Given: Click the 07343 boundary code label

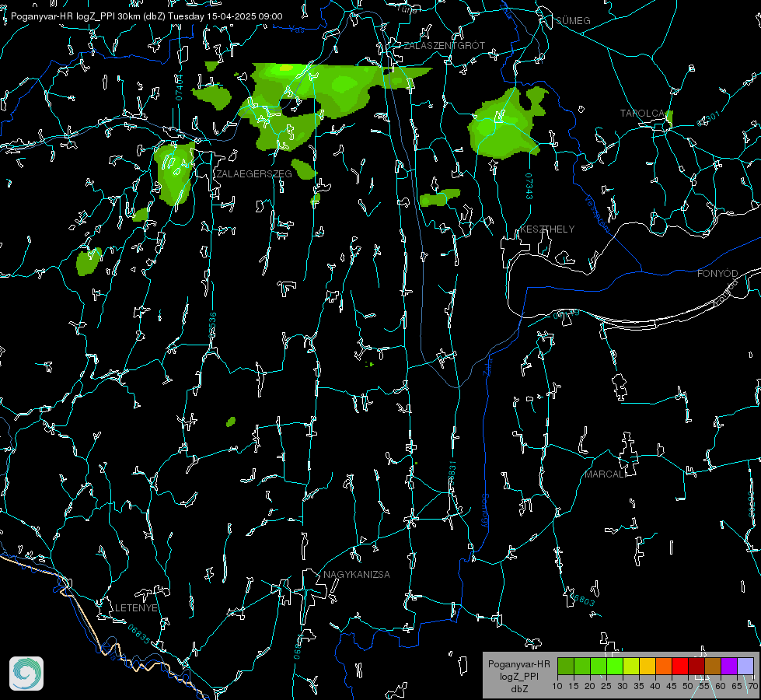Looking at the screenshot, I should pos(529,187).
